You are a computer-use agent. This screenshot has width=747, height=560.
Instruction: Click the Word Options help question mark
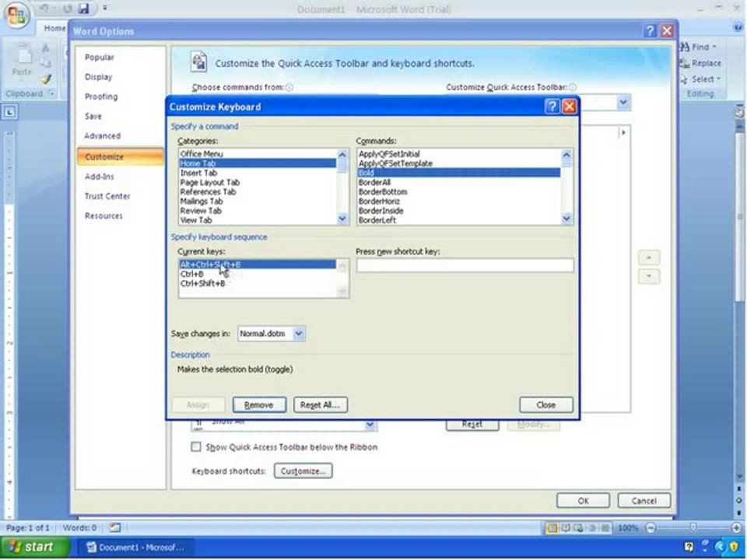pyautogui.click(x=651, y=31)
